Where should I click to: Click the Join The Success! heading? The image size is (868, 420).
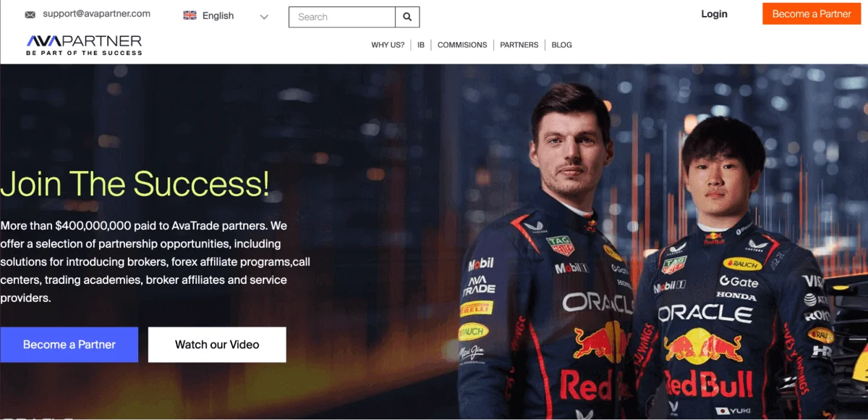click(x=135, y=183)
